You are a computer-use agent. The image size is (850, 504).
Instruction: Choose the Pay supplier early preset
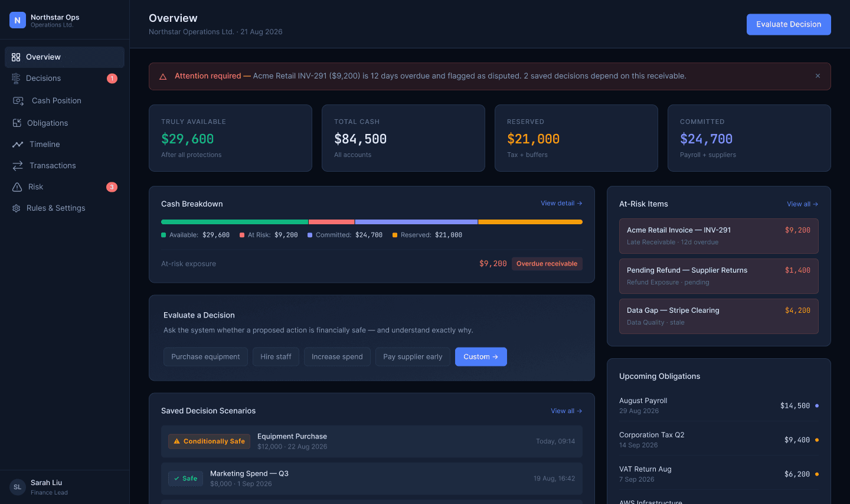tap(413, 356)
